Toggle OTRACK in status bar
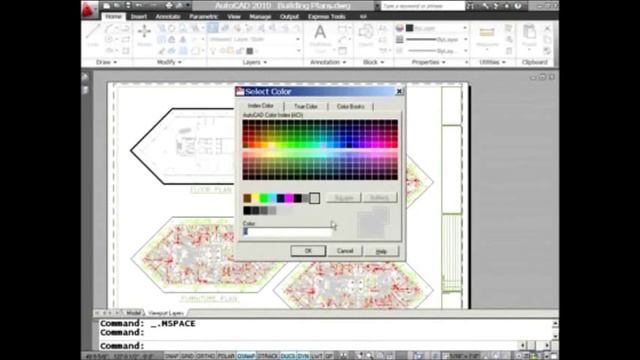Image resolution: width=640 pixels, height=360 pixels. [x=268, y=356]
